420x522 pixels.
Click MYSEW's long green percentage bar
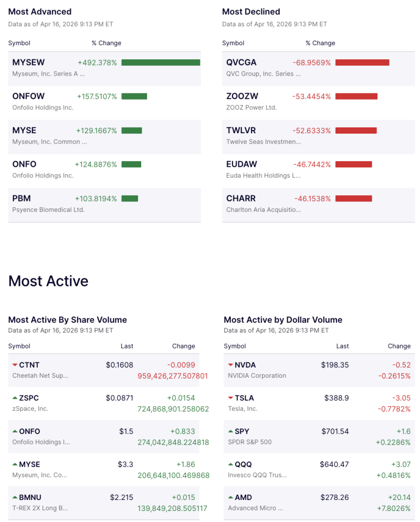point(160,62)
